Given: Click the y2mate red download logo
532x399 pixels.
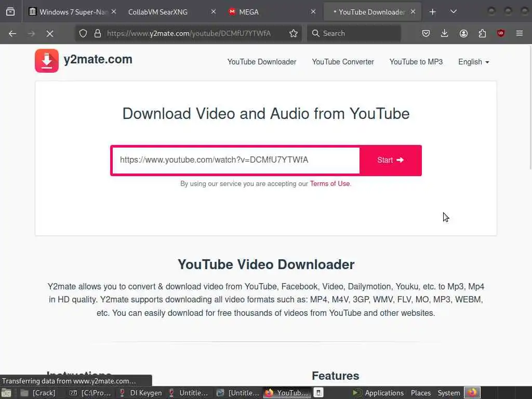Looking at the screenshot, I should pos(47,61).
